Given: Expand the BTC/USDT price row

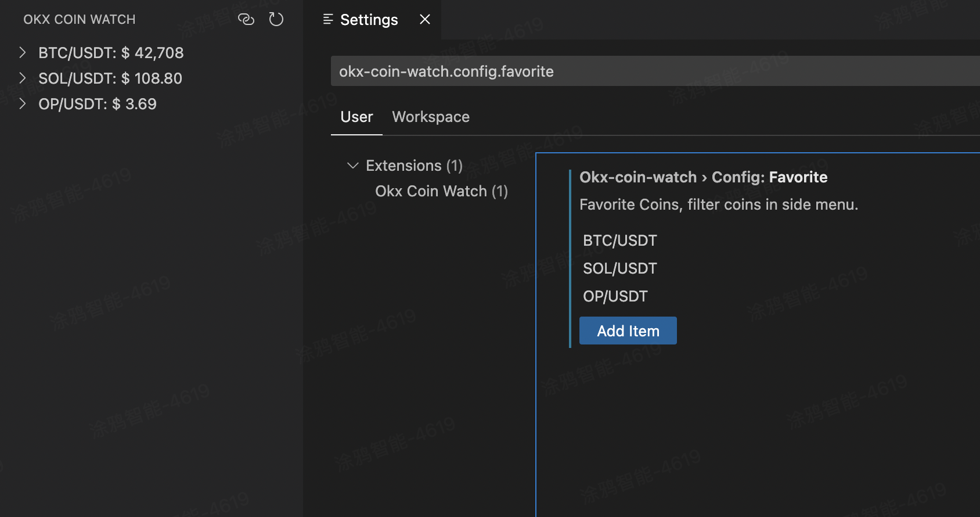Looking at the screenshot, I should [23, 52].
